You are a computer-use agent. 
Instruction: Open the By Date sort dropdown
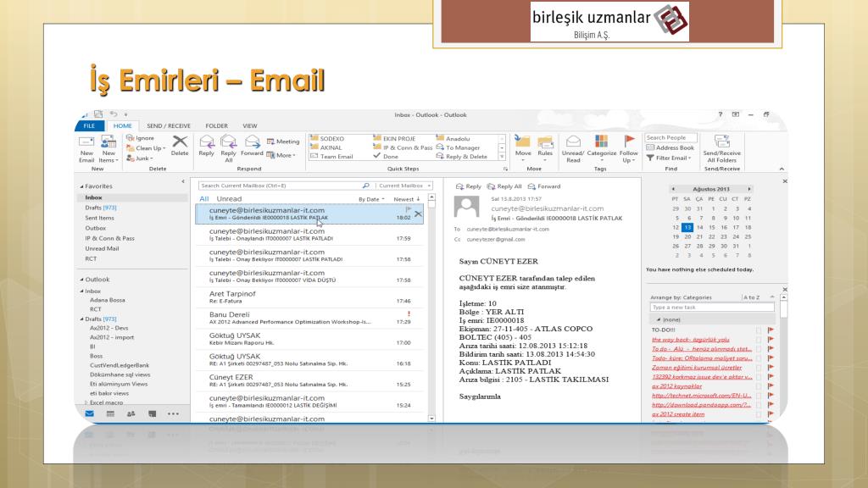click(x=371, y=199)
